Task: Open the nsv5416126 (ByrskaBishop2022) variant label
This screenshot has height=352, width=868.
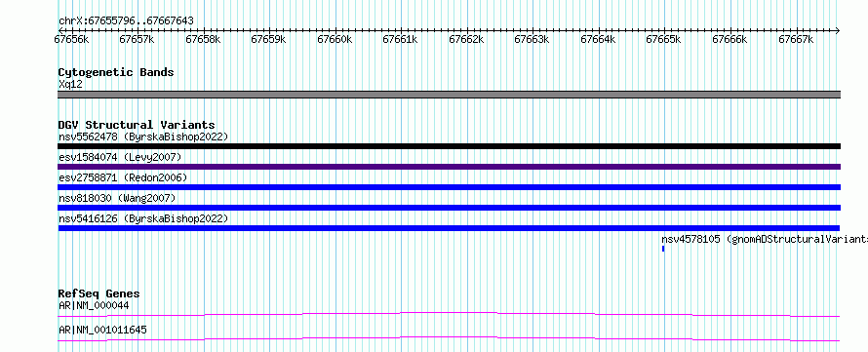Action: point(142,219)
